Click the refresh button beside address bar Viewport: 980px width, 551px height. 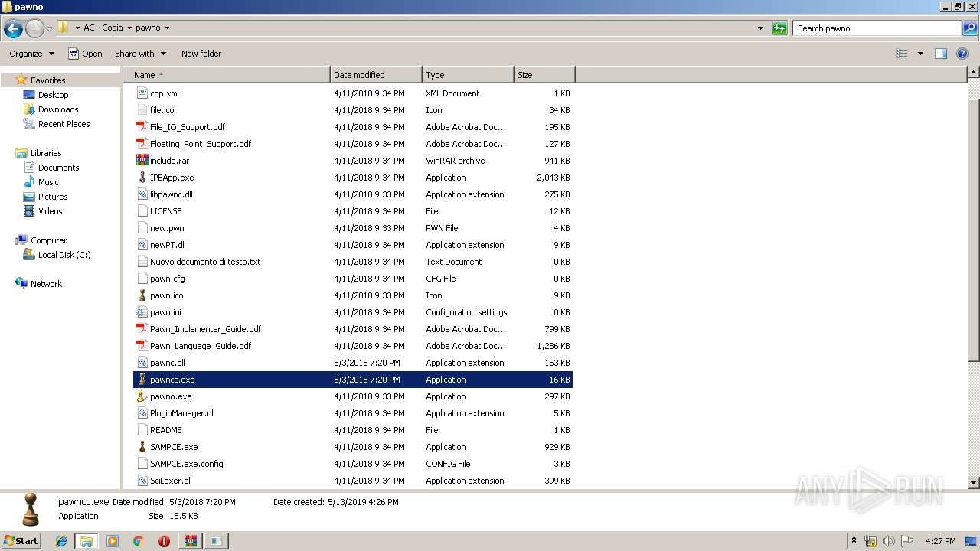coord(779,28)
